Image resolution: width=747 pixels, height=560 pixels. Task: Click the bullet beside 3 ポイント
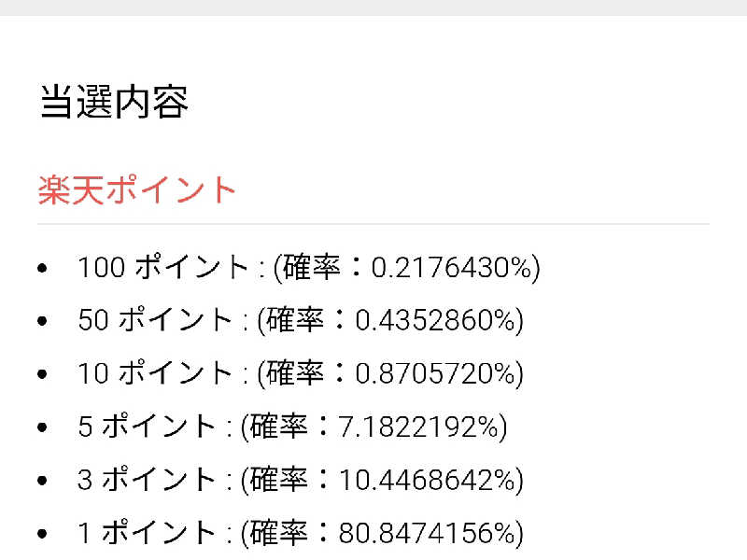42,482
